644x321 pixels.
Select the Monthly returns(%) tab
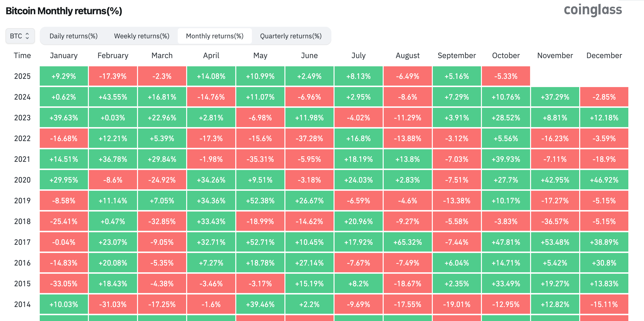coord(215,36)
